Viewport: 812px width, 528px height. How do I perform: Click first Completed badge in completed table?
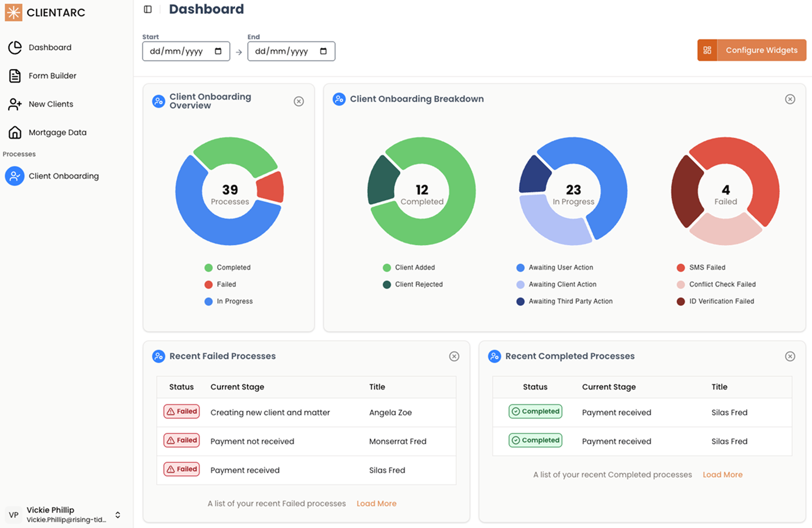(x=536, y=411)
